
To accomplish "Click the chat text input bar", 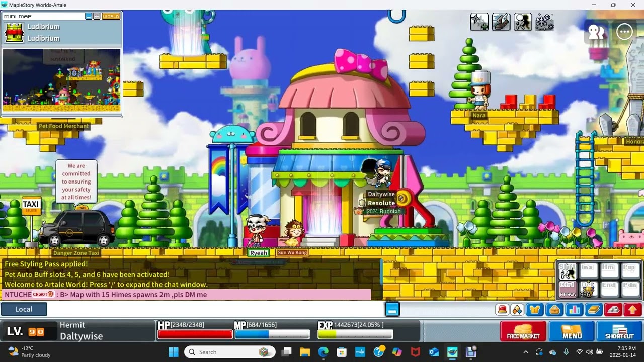I will pyautogui.click(x=215, y=309).
